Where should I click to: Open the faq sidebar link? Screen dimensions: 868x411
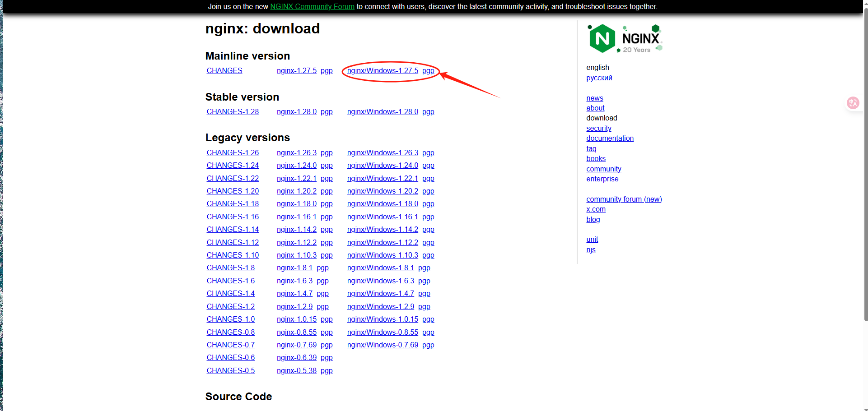pyautogui.click(x=591, y=149)
